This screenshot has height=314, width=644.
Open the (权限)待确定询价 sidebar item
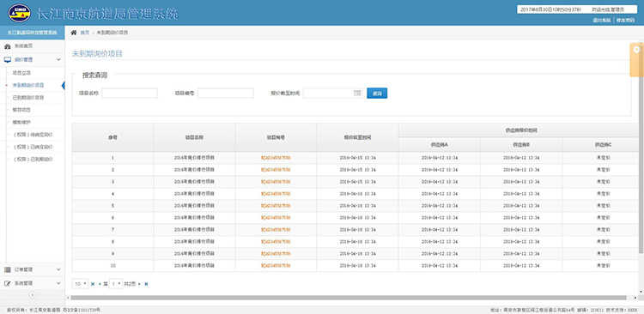point(33,135)
